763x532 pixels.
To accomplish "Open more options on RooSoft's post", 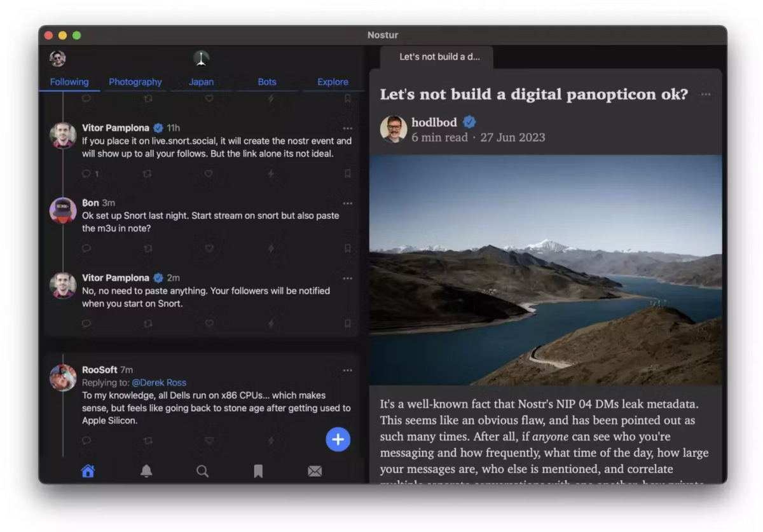I will click(x=347, y=371).
